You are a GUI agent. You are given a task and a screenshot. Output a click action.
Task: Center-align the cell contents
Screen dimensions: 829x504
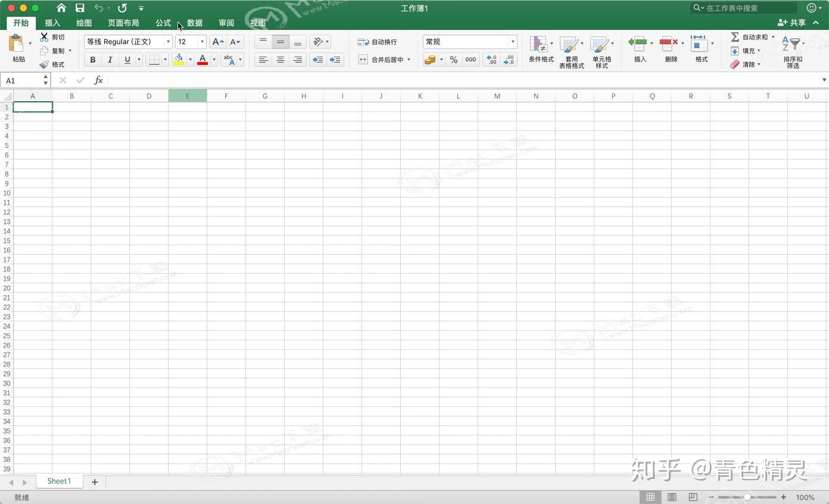280,60
